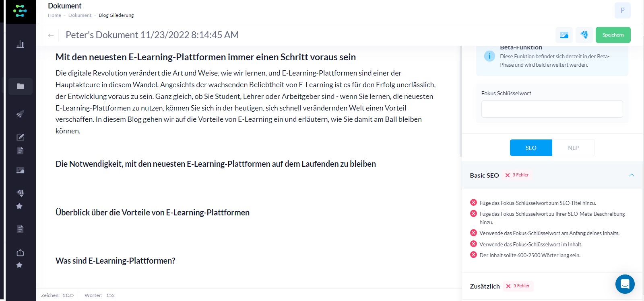Click the profile avatar P
Screen dimensions: 644x301
tap(622, 10)
